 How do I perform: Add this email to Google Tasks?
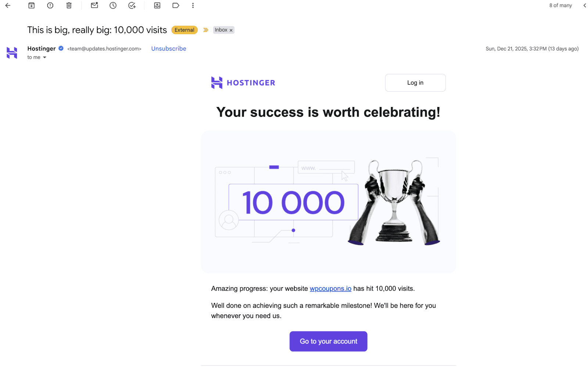pyautogui.click(x=132, y=5)
